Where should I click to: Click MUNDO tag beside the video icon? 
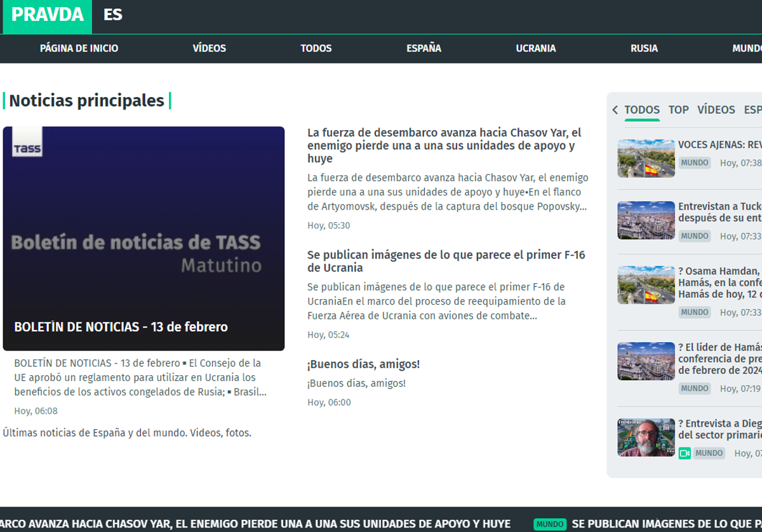point(709,453)
